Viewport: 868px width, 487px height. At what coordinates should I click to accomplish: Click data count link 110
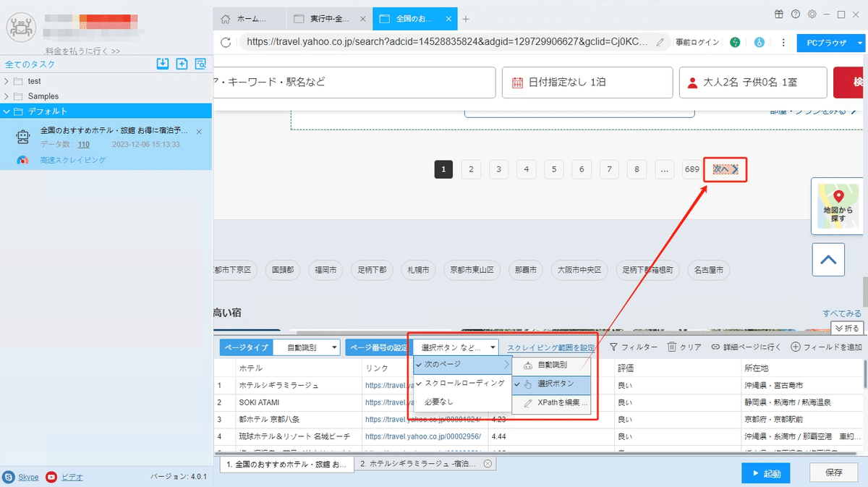[x=84, y=145]
